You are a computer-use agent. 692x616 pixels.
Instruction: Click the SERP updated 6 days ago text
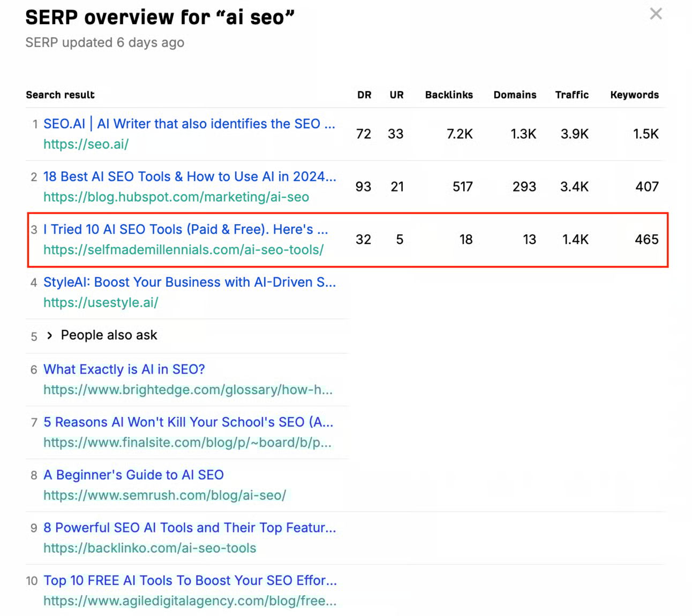pos(105,42)
